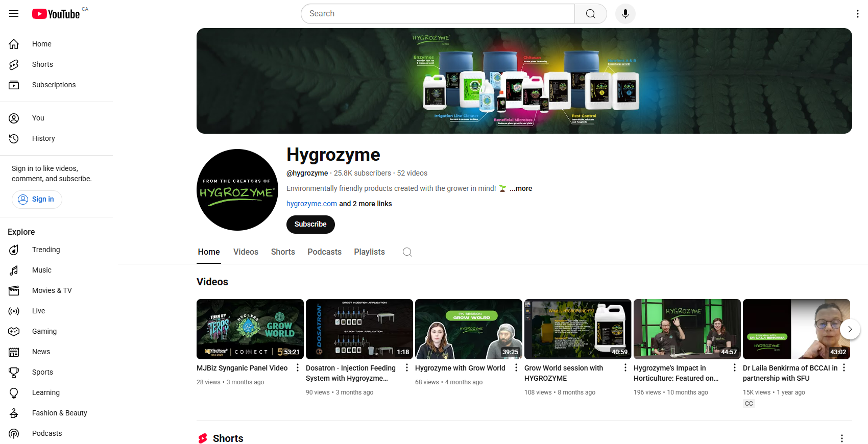Subscribe to Hygrozyme channel

point(310,225)
